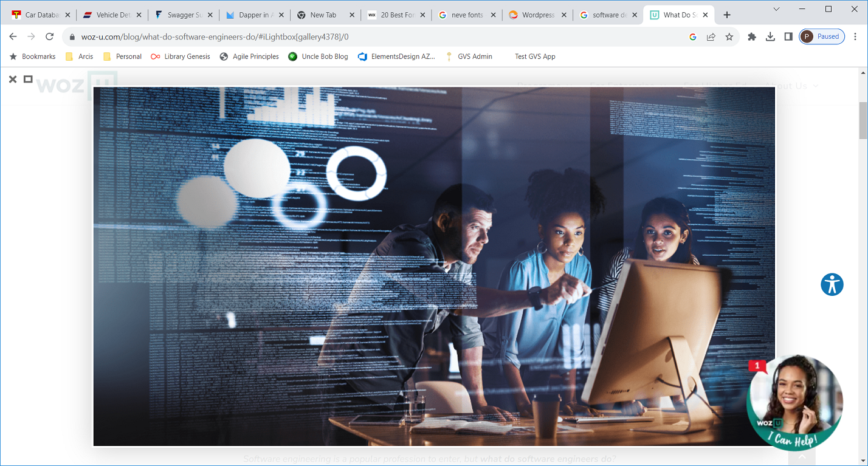Viewport: 868px width, 466px height.
Task: Click the page vertical scrollbar thumb
Action: tap(863, 120)
